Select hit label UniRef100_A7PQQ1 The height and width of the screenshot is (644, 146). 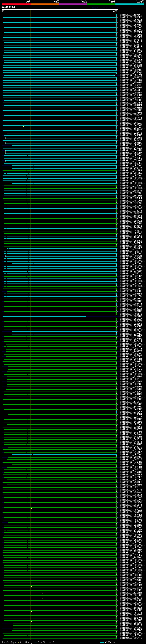(131, 72)
